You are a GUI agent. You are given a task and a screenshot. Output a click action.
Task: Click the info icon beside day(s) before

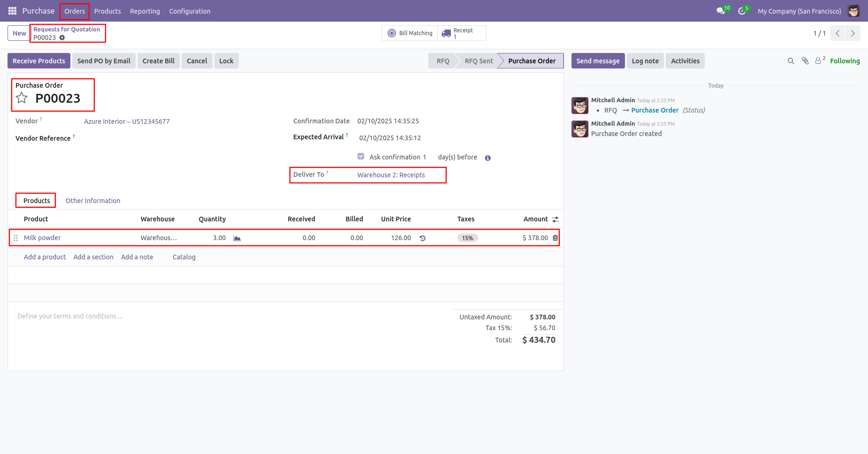[x=487, y=158]
